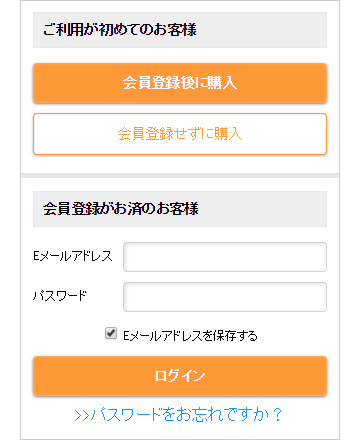The width and height of the screenshot is (360, 440).
Task: Click the ログイン button
Action: (180, 376)
